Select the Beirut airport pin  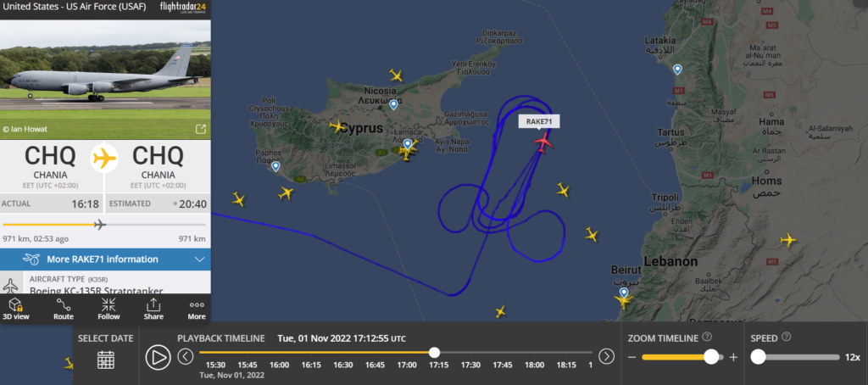[x=624, y=293]
